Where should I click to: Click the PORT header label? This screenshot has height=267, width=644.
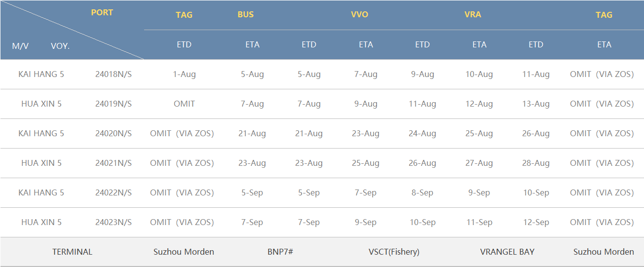(102, 13)
